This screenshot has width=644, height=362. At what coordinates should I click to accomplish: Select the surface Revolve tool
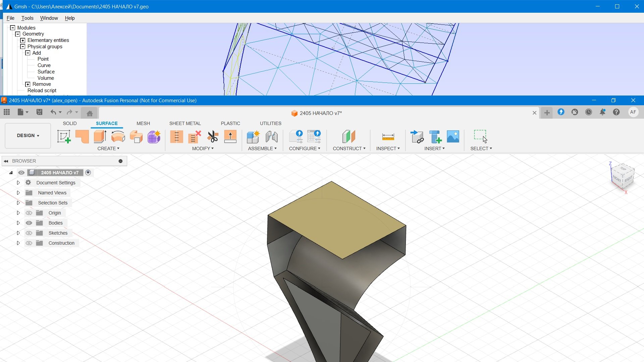pos(118,137)
